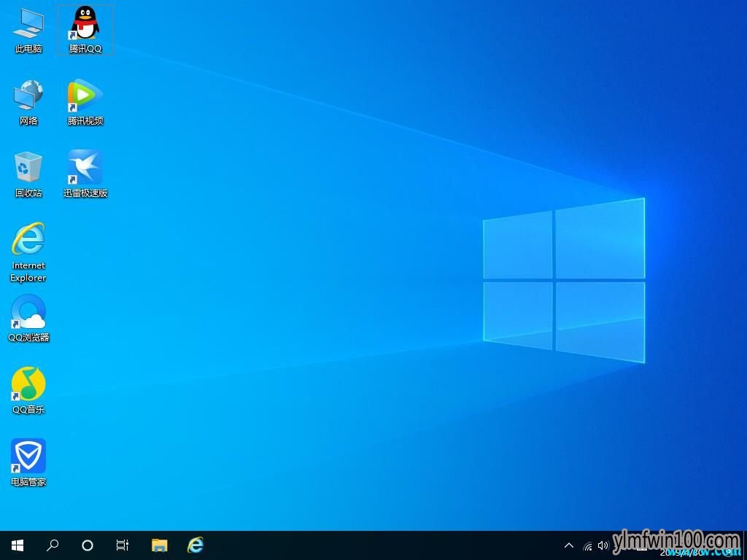Open File Explorer from the taskbar
Screen dimensions: 747x560
[x=159, y=545]
